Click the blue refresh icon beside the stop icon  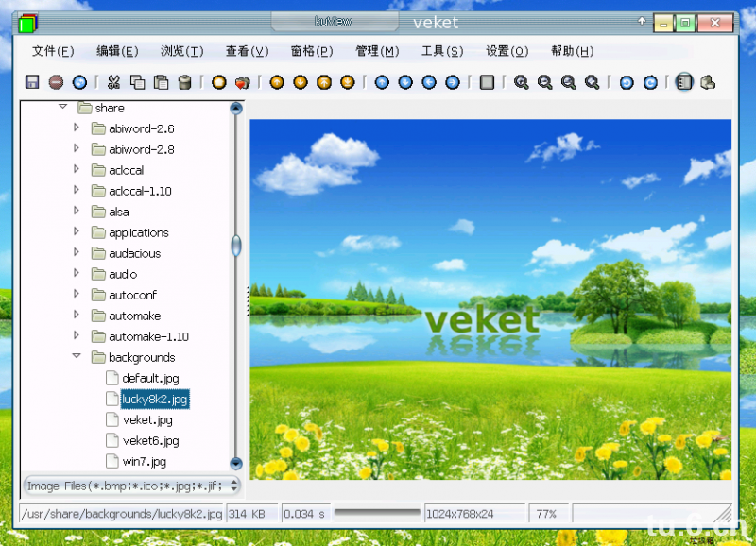coord(79,82)
